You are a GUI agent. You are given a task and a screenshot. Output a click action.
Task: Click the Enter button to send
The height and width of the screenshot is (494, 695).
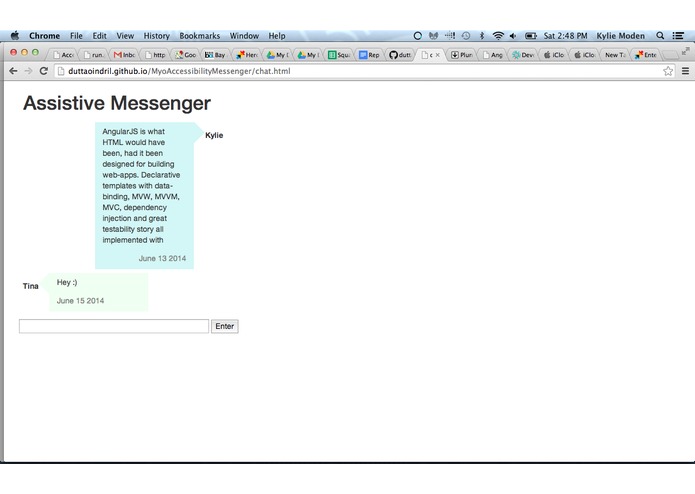[x=225, y=326]
